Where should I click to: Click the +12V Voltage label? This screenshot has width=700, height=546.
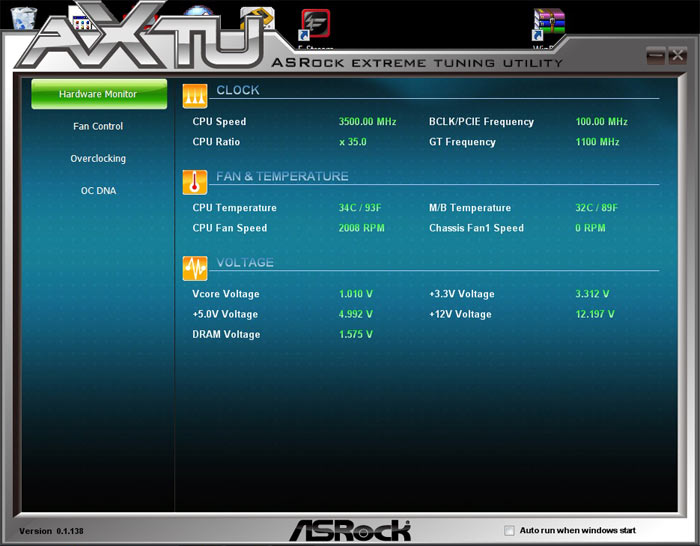(x=460, y=314)
